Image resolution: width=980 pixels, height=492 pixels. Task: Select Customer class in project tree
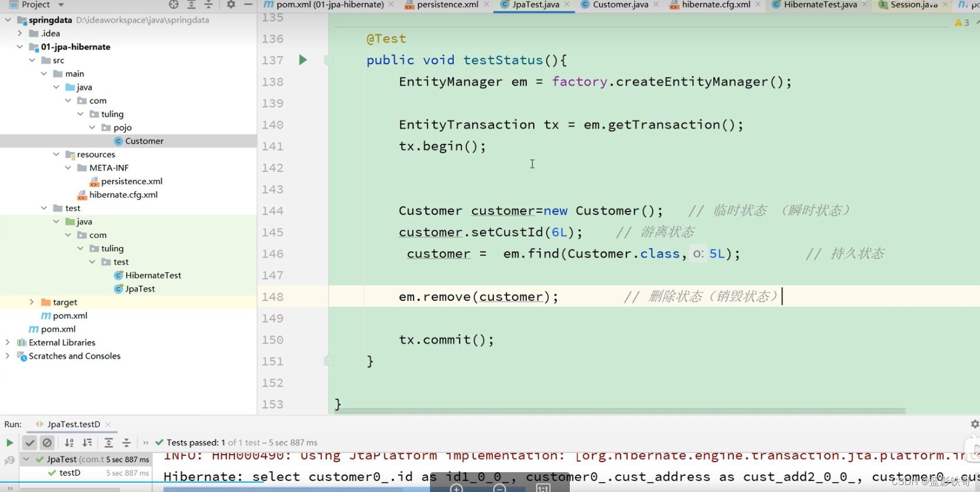tap(144, 141)
